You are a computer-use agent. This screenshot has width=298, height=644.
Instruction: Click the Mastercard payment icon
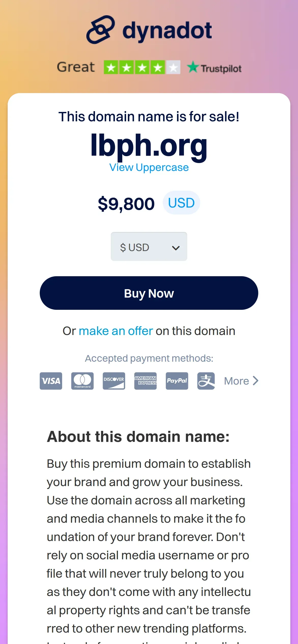tap(82, 381)
